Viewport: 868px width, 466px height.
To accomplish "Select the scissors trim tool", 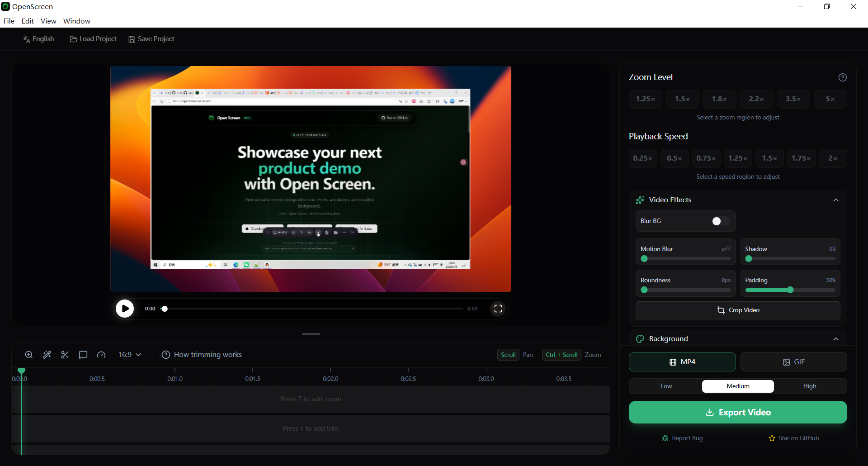I will 65,355.
